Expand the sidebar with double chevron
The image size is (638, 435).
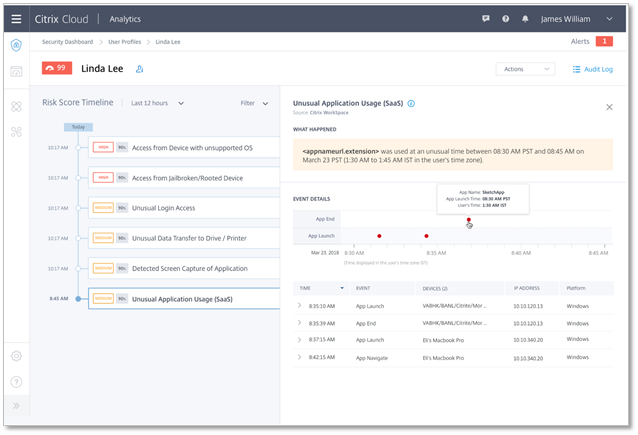pos(16,406)
